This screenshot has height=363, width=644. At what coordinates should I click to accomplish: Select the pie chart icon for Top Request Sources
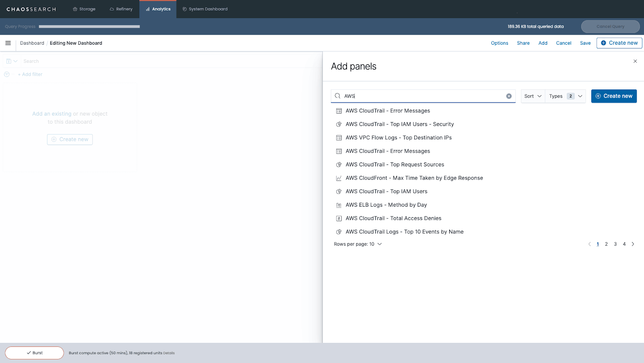(x=339, y=164)
